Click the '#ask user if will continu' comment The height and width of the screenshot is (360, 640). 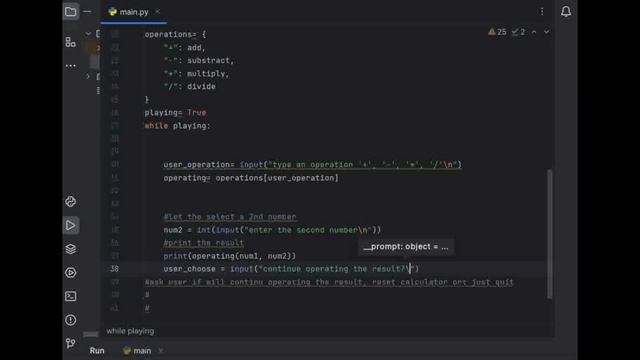point(329,282)
